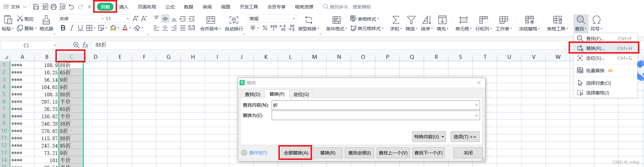Screen dimensions: 644x167
Task: Open the 公式 ribbon tab
Action: 170,7
